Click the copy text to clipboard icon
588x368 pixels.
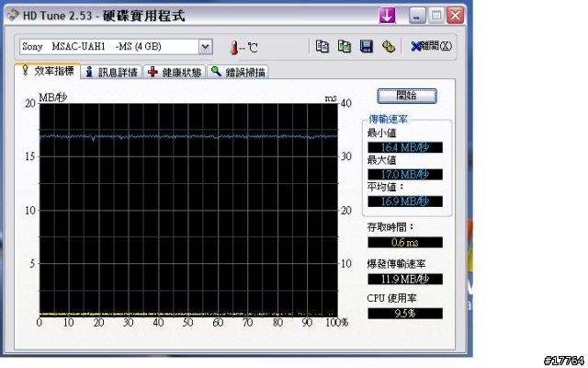[x=322, y=47]
